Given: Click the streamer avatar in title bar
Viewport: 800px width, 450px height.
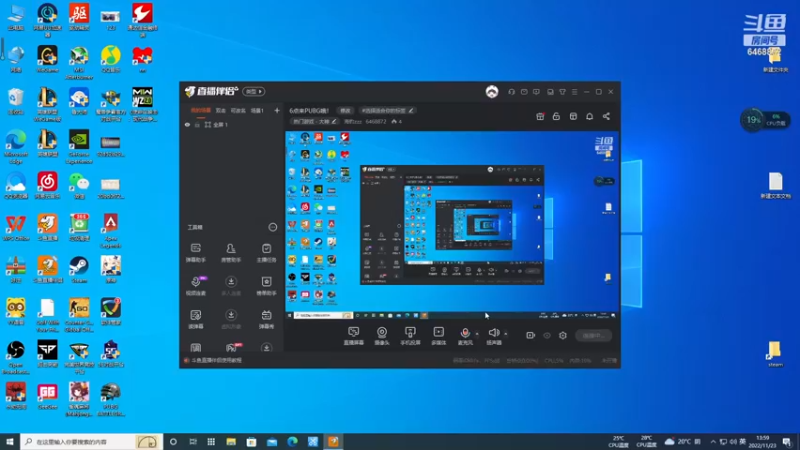Looking at the screenshot, I should [x=492, y=92].
